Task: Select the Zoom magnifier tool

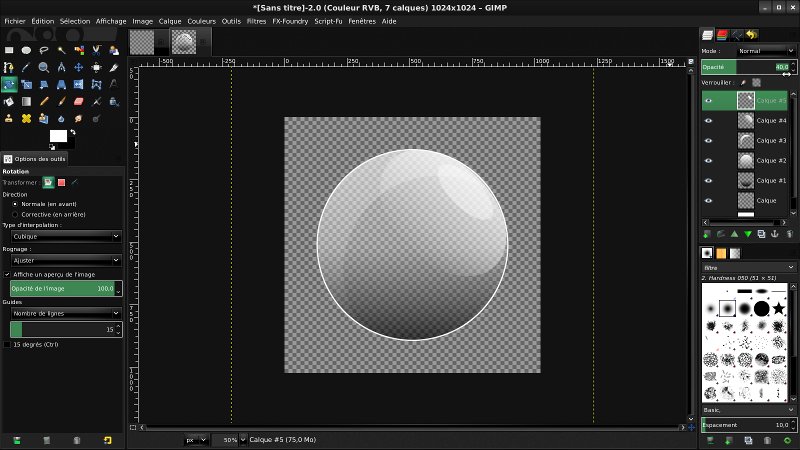Action: [44, 67]
